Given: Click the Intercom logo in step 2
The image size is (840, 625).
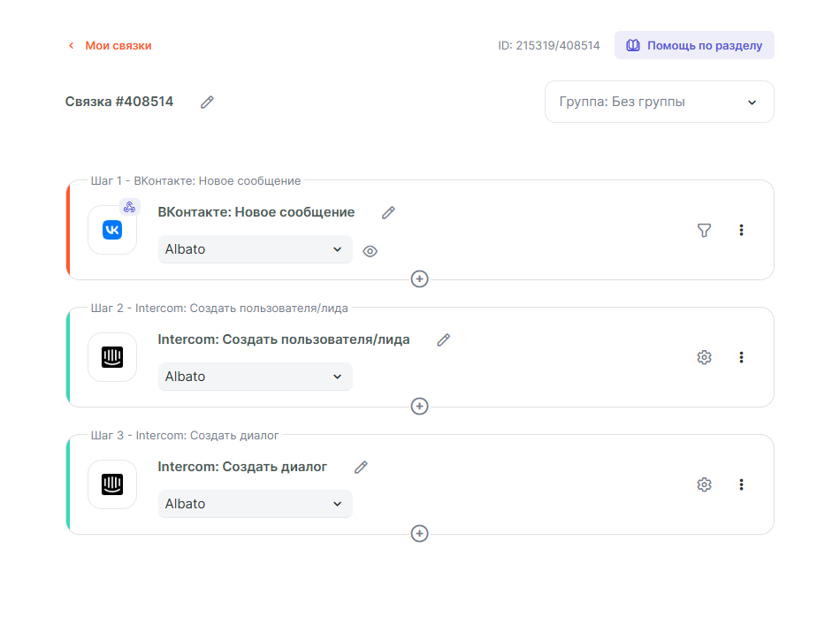Looking at the screenshot, I should click(x=112, y=358).
